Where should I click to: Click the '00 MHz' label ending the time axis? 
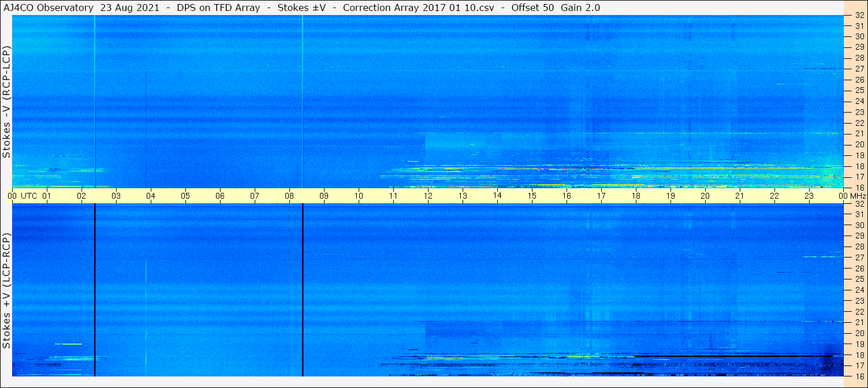click(x=851, y=196)
